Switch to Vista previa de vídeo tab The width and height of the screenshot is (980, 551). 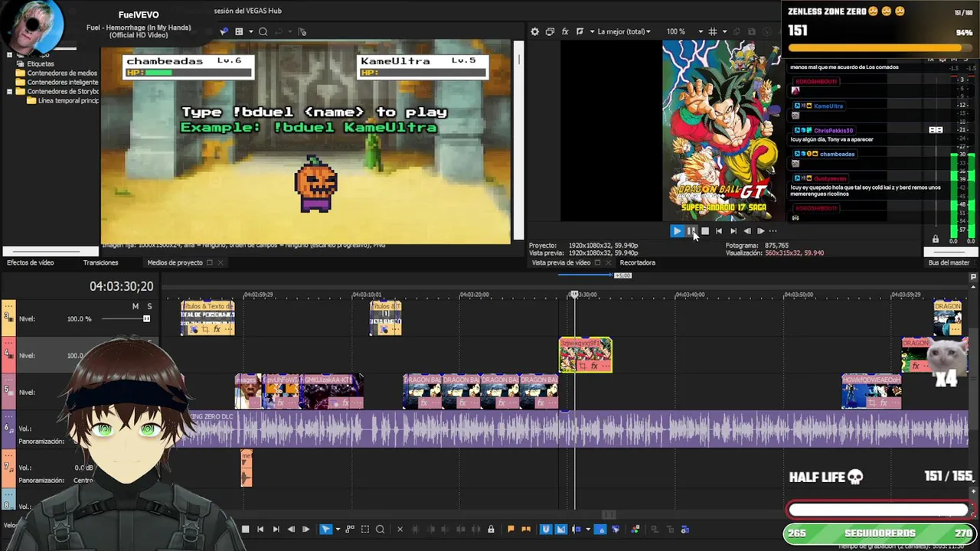tap(561, 262)
